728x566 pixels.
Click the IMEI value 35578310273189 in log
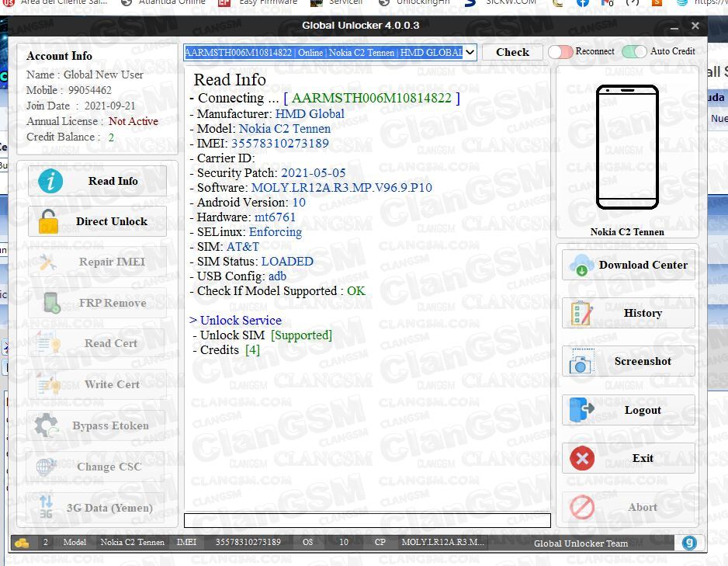280,144
